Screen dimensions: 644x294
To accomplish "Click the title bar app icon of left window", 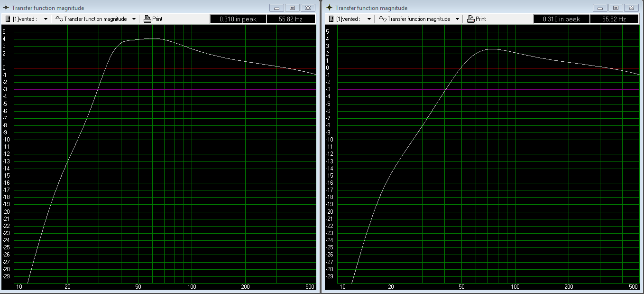I will click(x=6, y=8).
